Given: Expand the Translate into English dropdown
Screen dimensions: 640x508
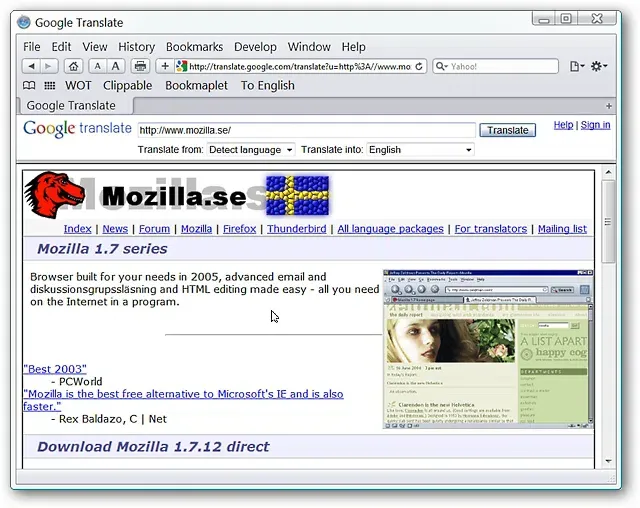Looking at the screenshot, I should tap(420, 150).
